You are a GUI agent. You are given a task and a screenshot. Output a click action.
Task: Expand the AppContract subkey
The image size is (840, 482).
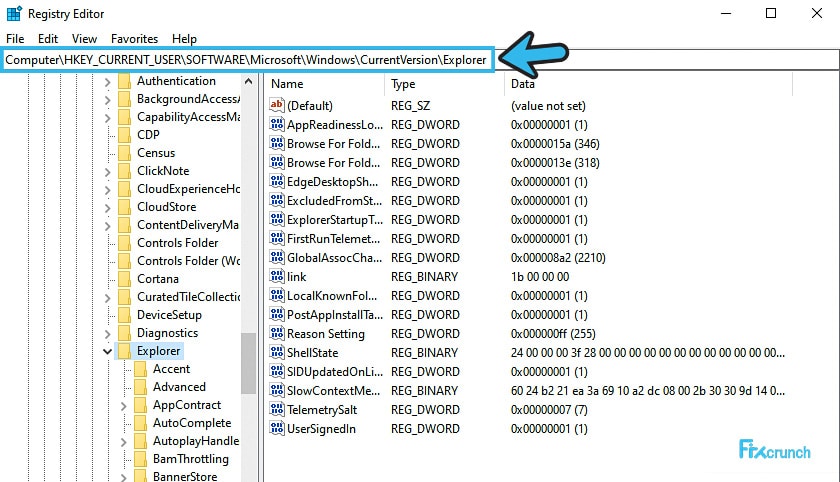click(x=123, y=406)
